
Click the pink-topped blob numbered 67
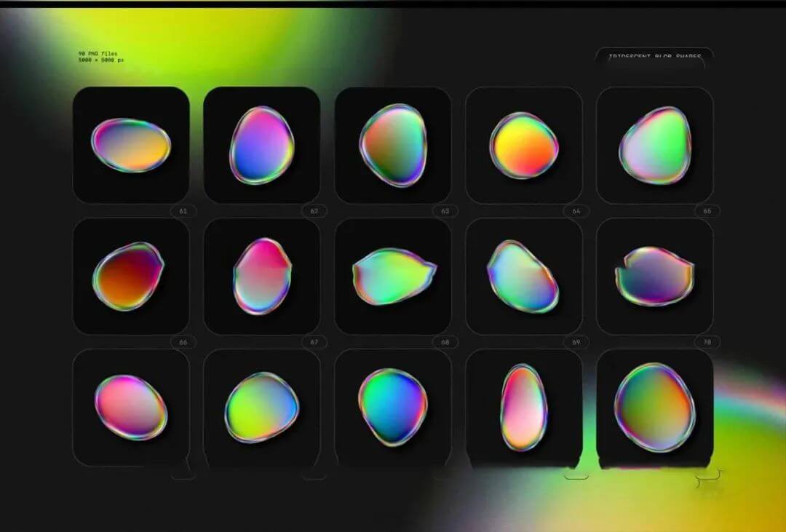click(x=262, y=277)
